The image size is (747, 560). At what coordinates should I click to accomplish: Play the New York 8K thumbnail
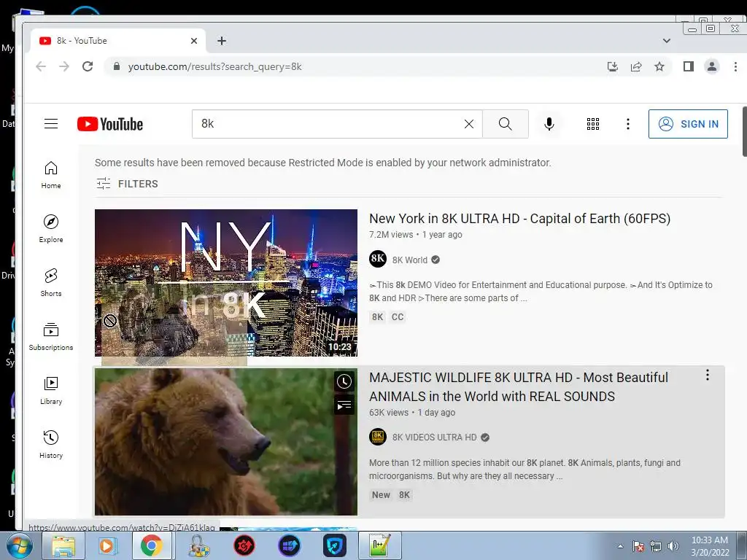(226, 283)
